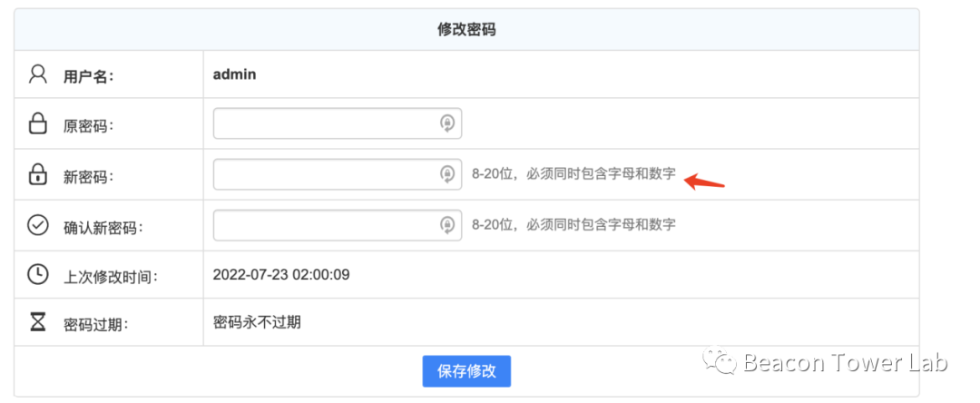This screenshot has width=980, height=403.
Task: Focus the 确认新密码 input field
Action: (x=338, y=225)
